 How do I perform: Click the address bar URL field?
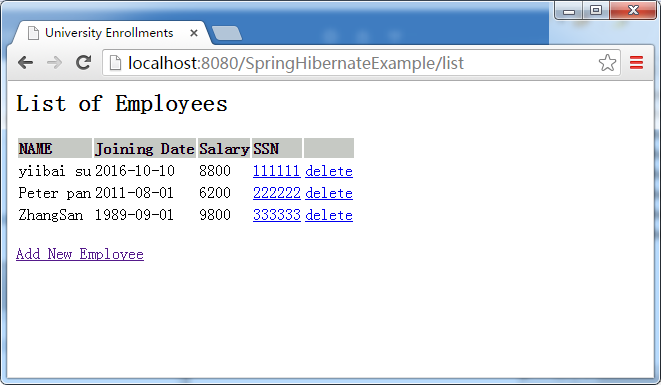[x=361, y=63]
